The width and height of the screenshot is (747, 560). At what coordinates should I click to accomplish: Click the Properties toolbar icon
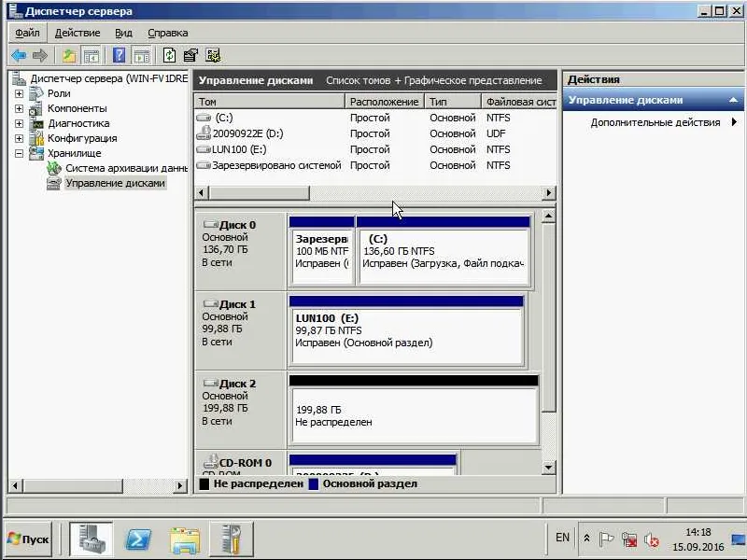click(x=190, y=55)
